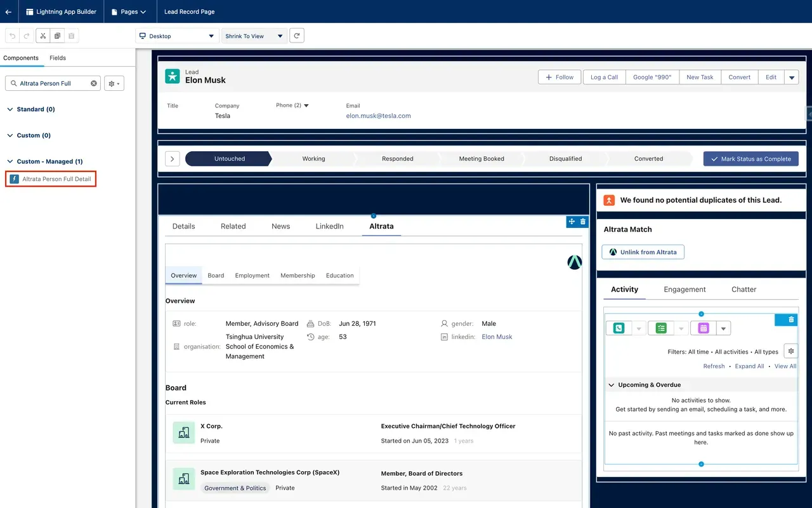Select the Meeting Booked status stage

click(x=481, y=159)
